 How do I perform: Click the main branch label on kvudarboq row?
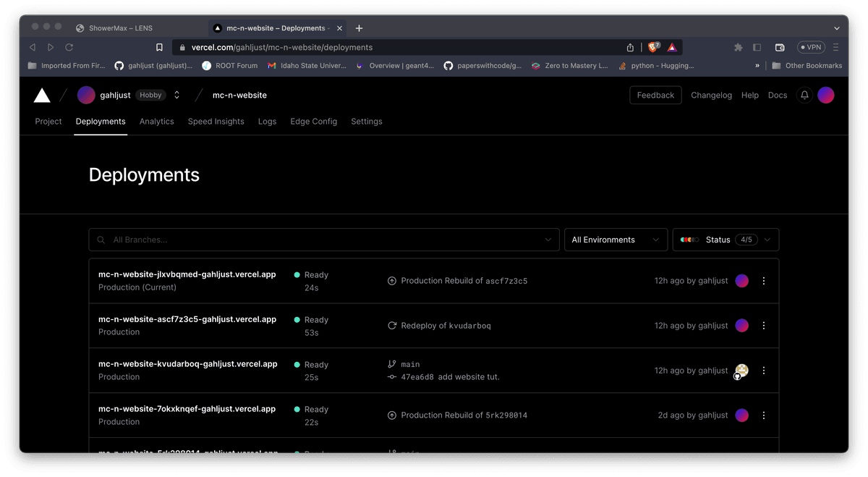410,364
